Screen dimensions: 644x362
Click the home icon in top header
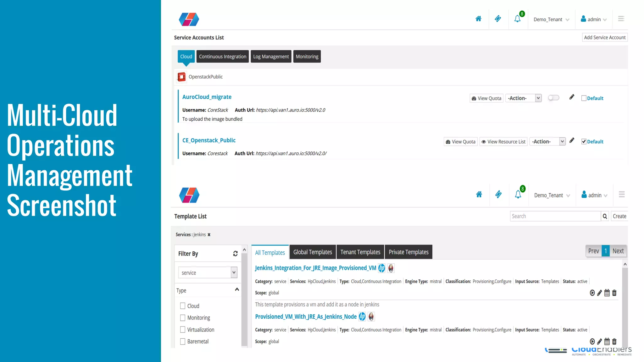coord(478,19)
